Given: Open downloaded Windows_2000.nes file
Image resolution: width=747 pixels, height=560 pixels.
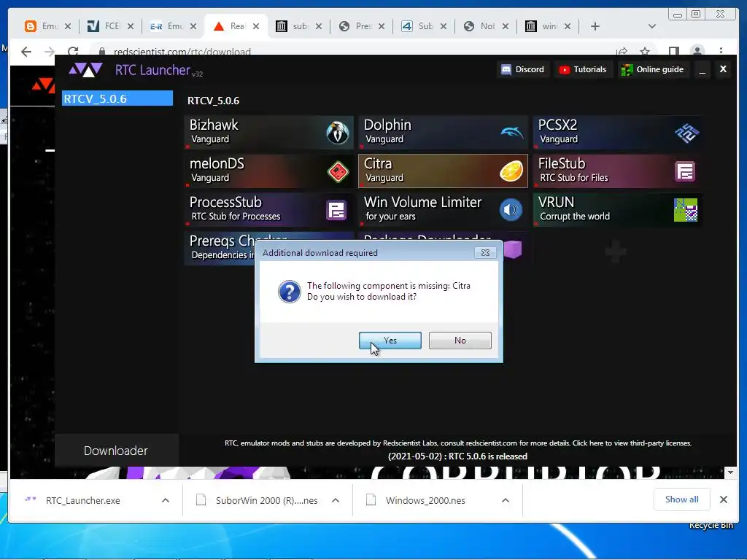Looking at the screenshot, I should pyautogui.click(x=425, y=500).
